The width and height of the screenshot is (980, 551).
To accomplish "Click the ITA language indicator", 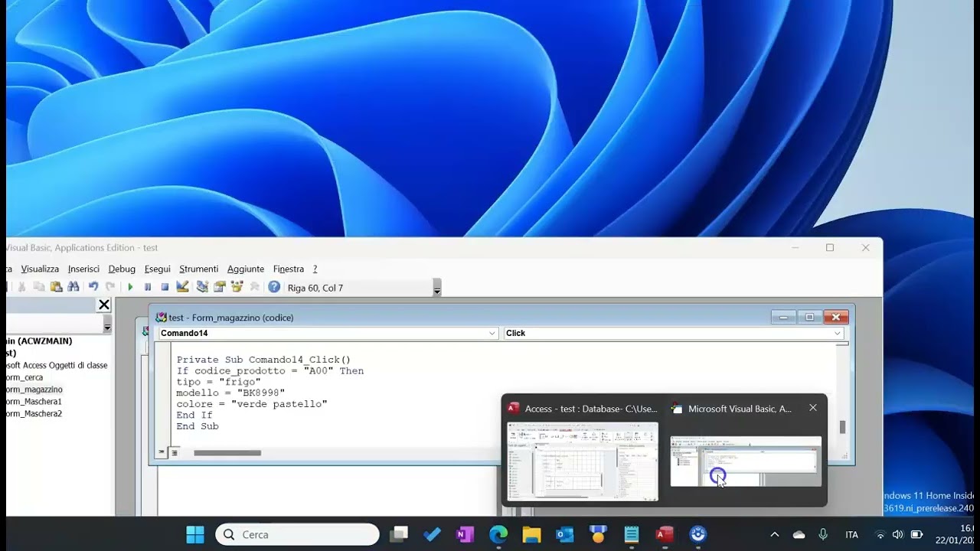I will tap(851, 534).
